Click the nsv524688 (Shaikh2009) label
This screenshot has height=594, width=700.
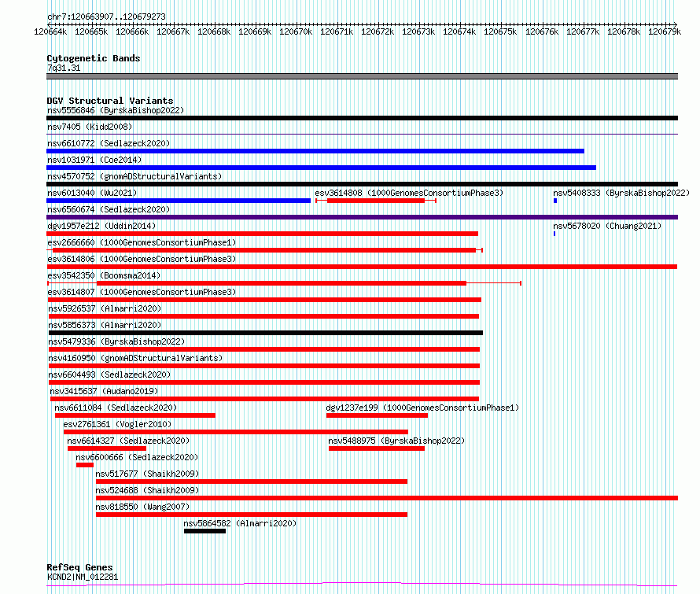[147, 490]
